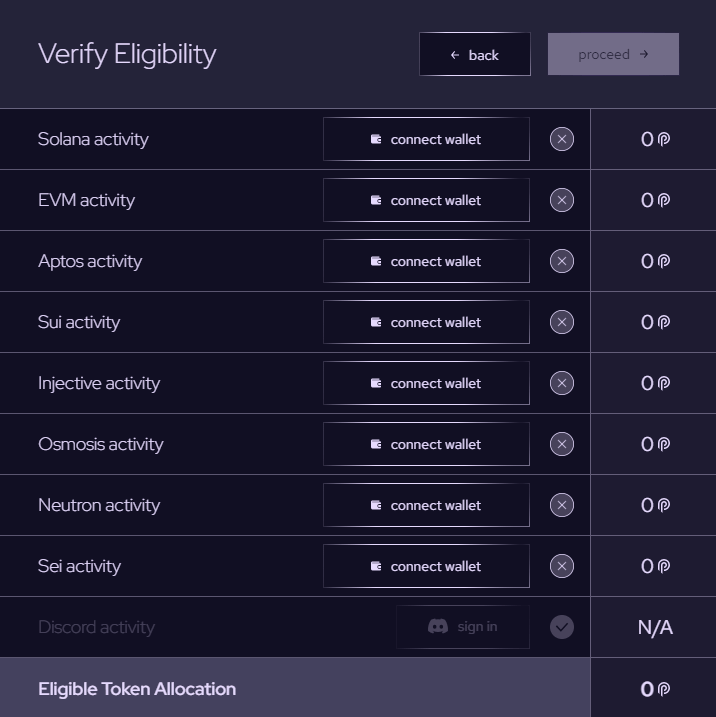Click the X status icon for Sui activity
Image resolution: width=716 pixels, height=717 pixels.
562,322
